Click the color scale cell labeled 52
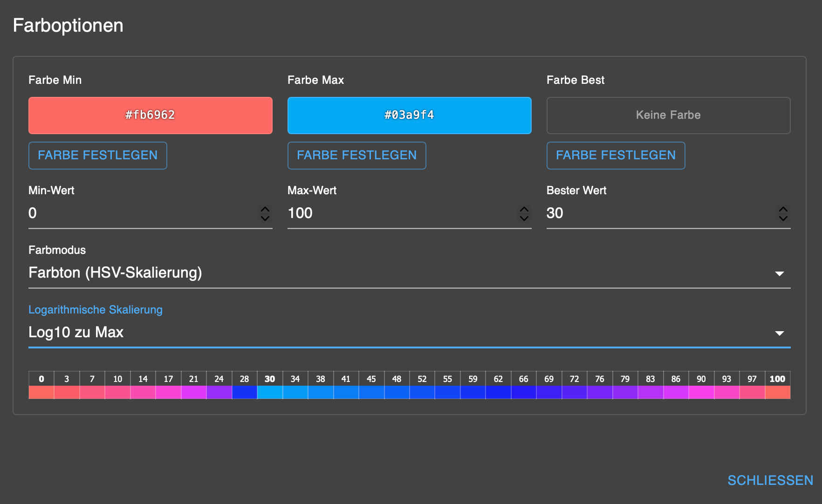The width and height of the screenshot is (822, 504). [x=422, y=385]
